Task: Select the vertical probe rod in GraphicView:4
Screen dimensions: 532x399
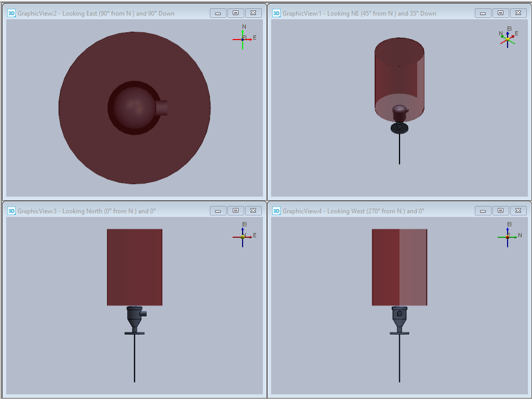Action: tap(400, 358)
